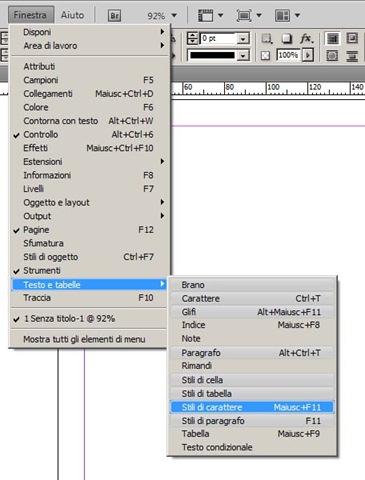Click the arrange documents icon
The height and width of the screenshot is (480, 365).
pos(282,15)
